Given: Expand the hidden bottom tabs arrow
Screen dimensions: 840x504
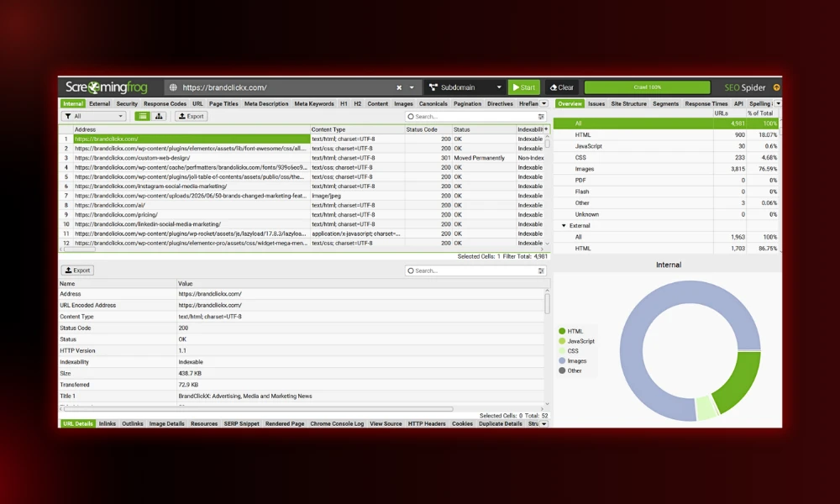Looking at the screenshot, I should coord(543,423).
